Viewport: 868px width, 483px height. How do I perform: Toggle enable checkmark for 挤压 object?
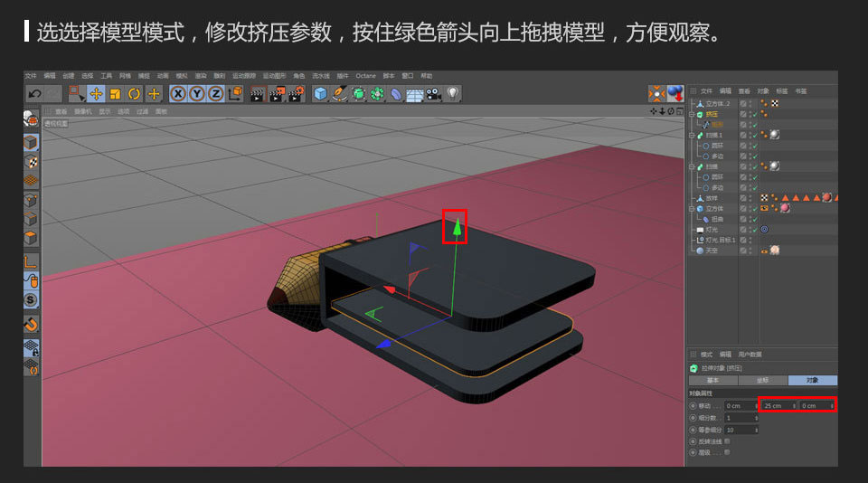pyautogui.click(x=755, y=114)
